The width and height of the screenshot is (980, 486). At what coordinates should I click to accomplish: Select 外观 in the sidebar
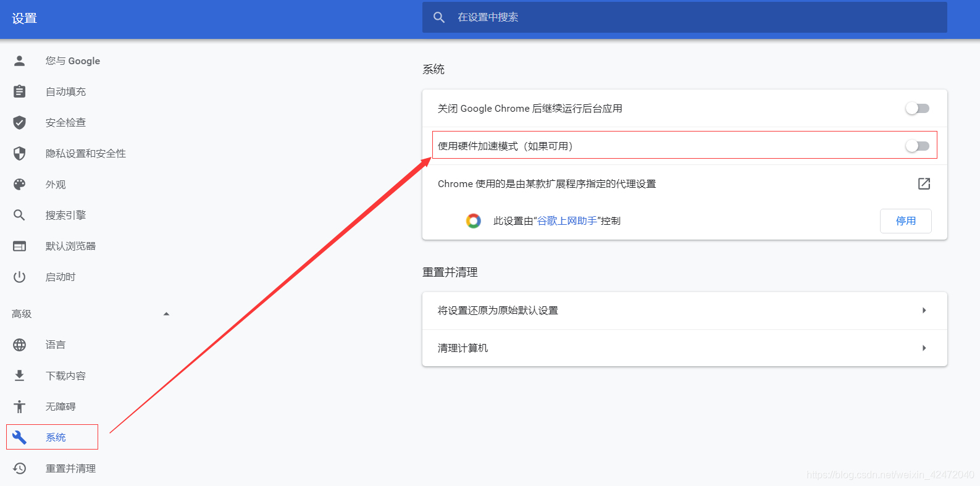[56, 184]
